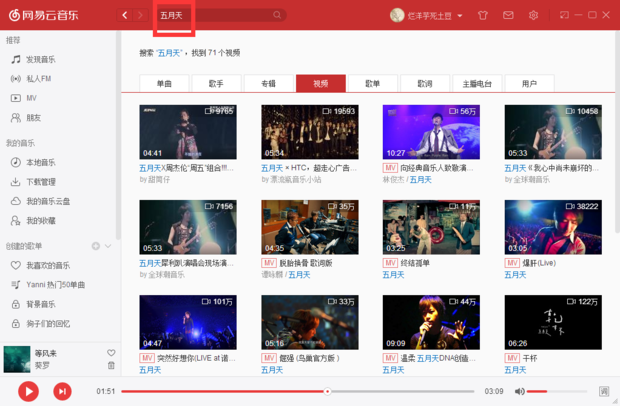Click 温柔 五月天DNA video title

(438, 358)
